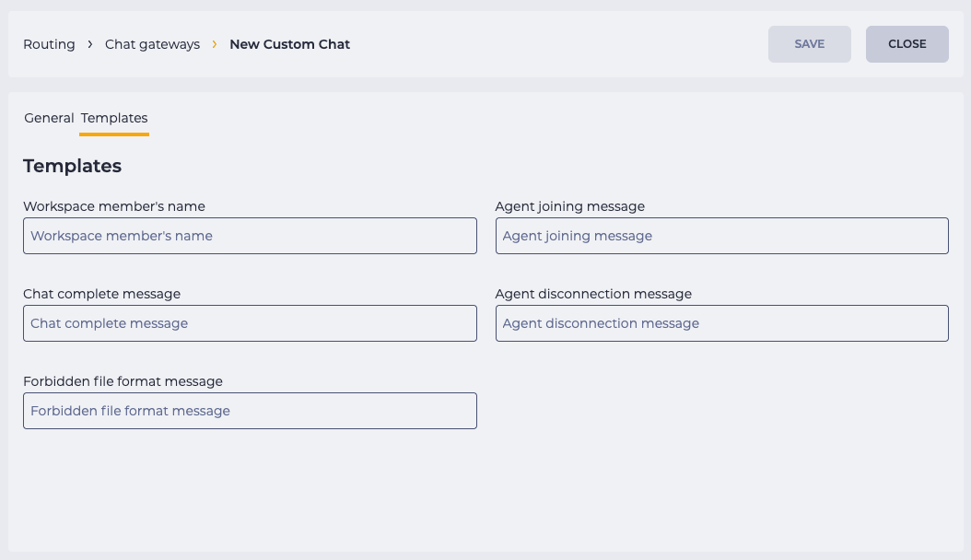Click the 'Chat complete message' label
Viewport: 971px width, 560px height.
101,294
